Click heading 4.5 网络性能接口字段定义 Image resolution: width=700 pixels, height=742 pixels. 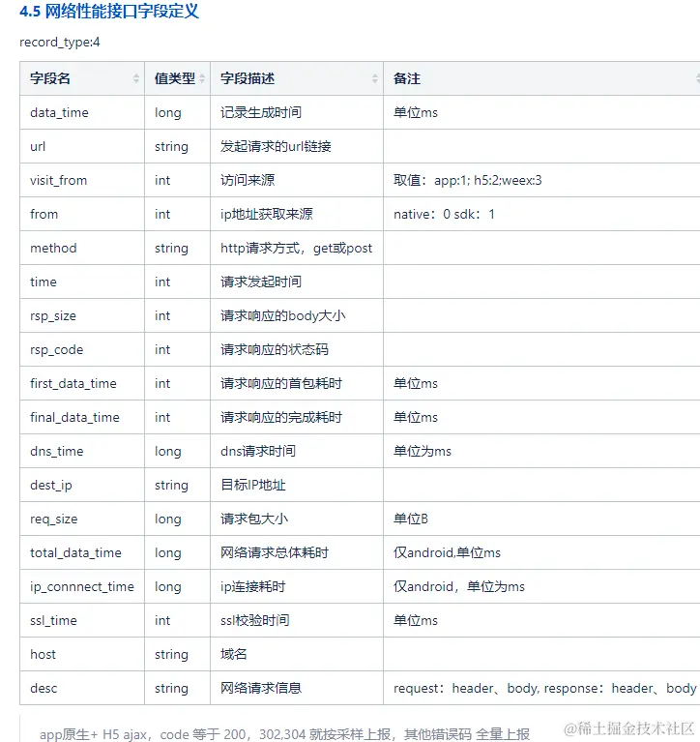click(x=109, y=12)
